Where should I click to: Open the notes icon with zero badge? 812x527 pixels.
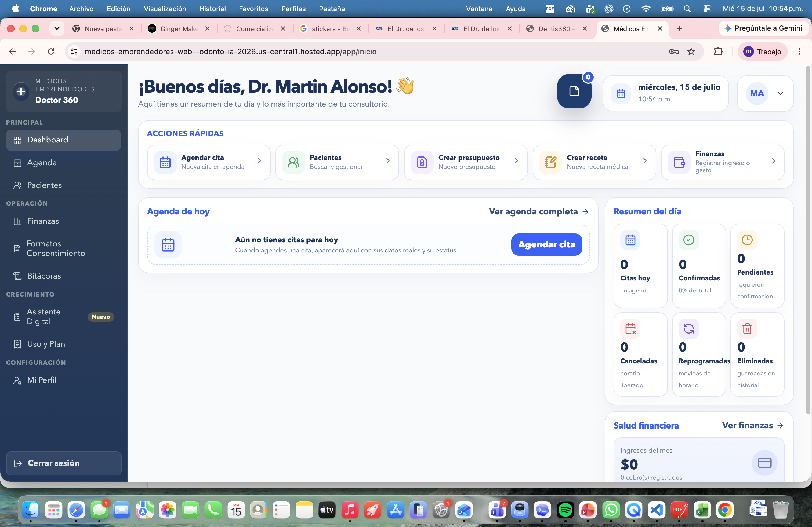pos(574,91)
